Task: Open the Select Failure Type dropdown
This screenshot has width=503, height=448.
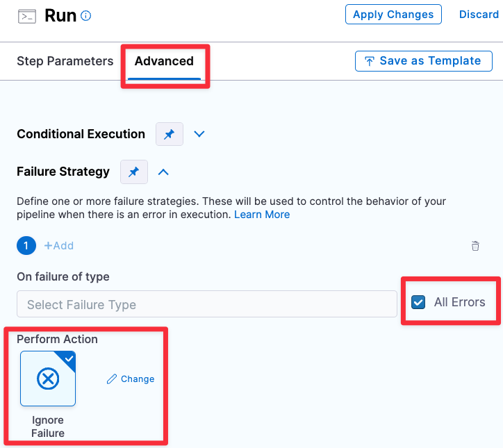Action: pyautogui.click(x=206, y=304)
